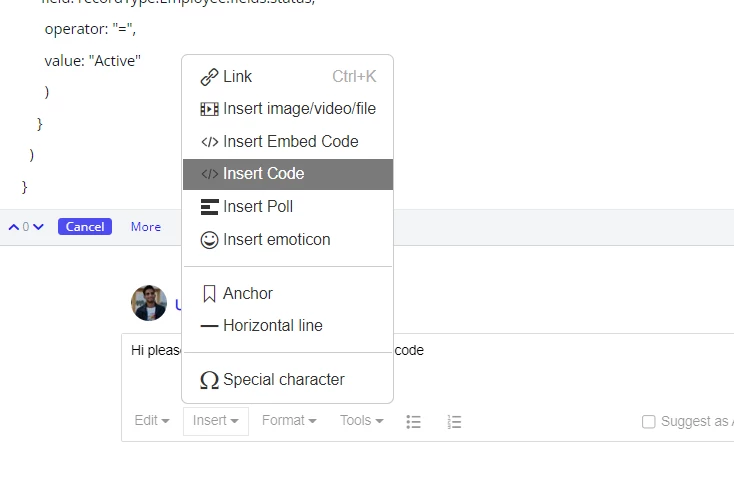The image size is (734, 490).
Task: Toggle the Suggest as answer checkbox
Action: 648,422
